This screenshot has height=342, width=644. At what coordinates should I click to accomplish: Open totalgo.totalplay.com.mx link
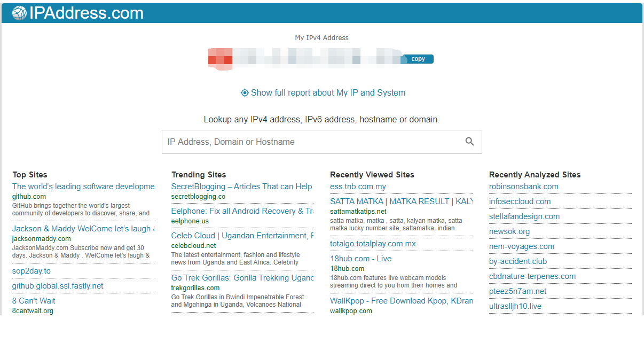373,244
